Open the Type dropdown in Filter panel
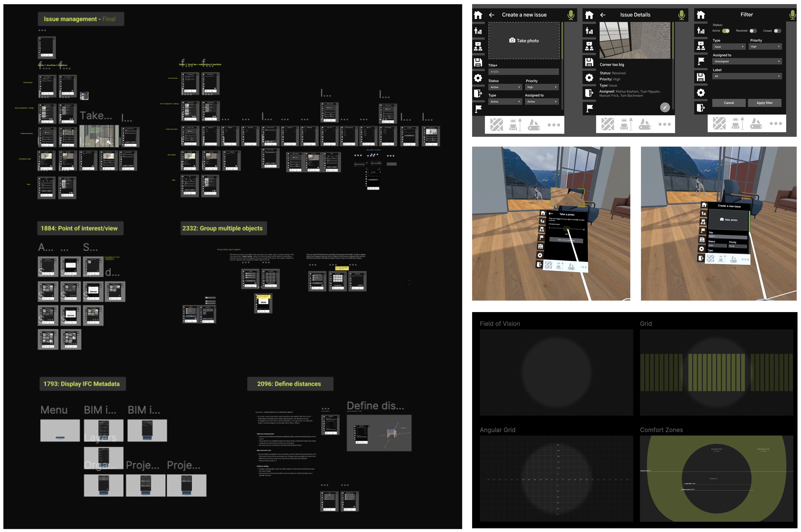801x532 pixels. (x=729, y=46)
